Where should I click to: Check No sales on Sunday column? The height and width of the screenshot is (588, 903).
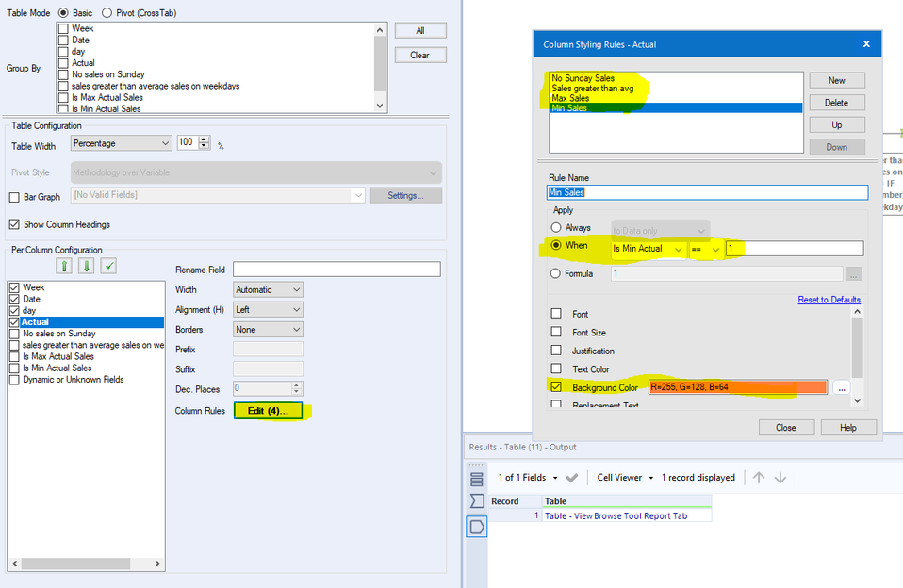click(x=14, y=334)
